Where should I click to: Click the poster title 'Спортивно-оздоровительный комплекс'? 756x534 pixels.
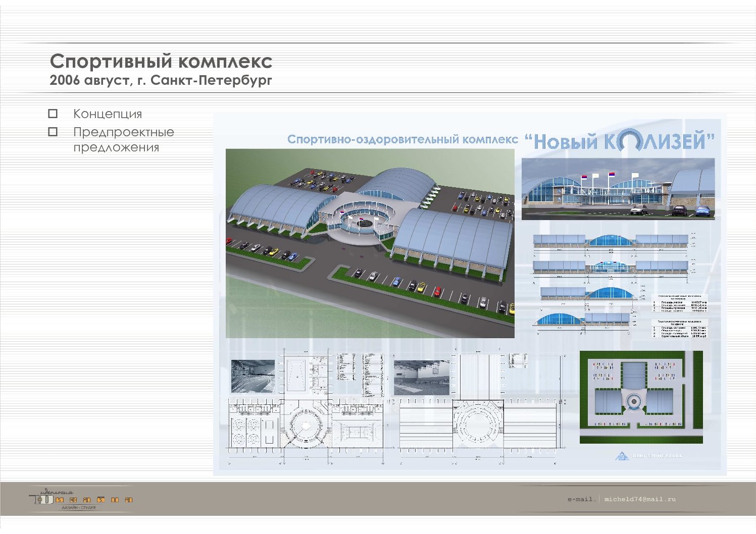point(402,139)
